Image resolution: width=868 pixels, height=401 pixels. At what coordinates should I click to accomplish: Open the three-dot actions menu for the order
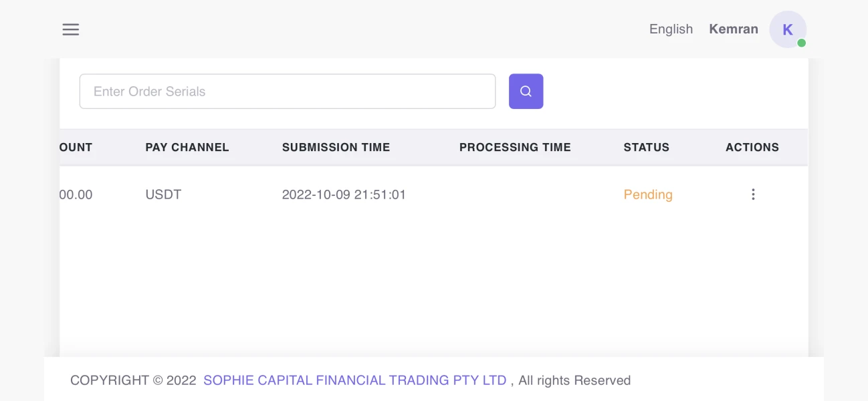(753, 194)
